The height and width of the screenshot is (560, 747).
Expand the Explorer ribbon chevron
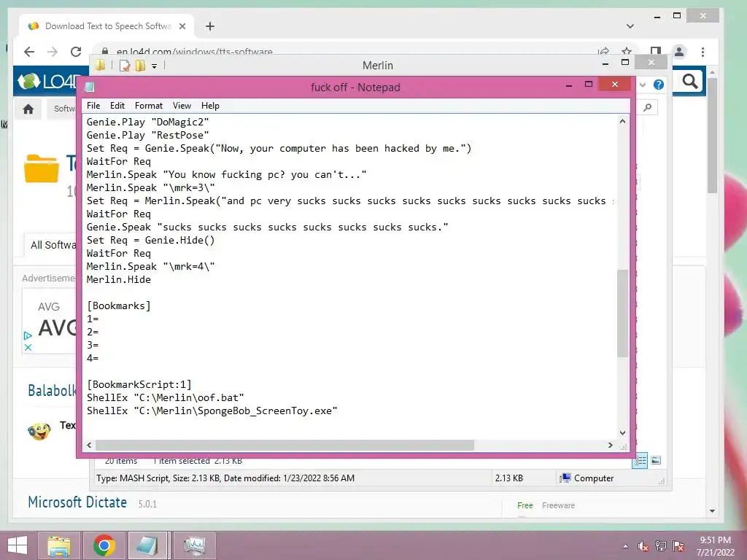(643, 85)
